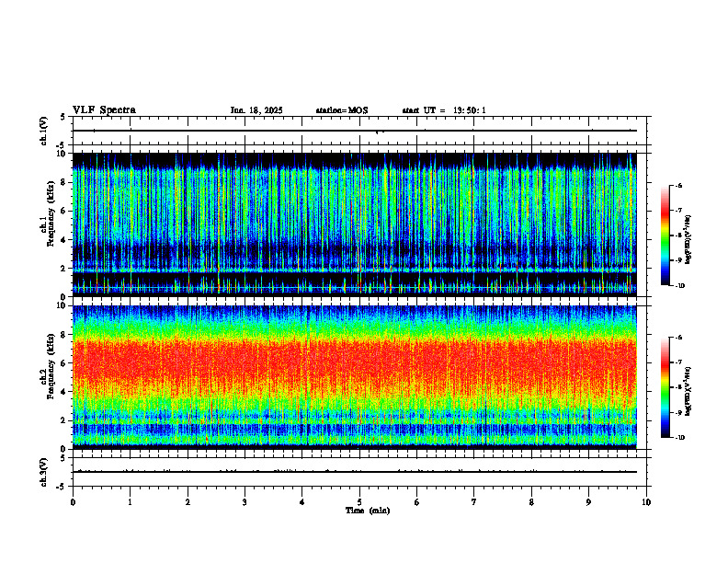Click time axis tick label "9"
Viewport: 728px width, 563px height.
click(588, 502)
